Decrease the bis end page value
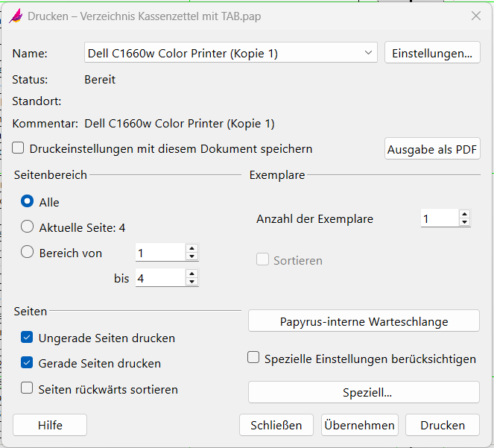The image size is (494, 448). pos(191,282)
